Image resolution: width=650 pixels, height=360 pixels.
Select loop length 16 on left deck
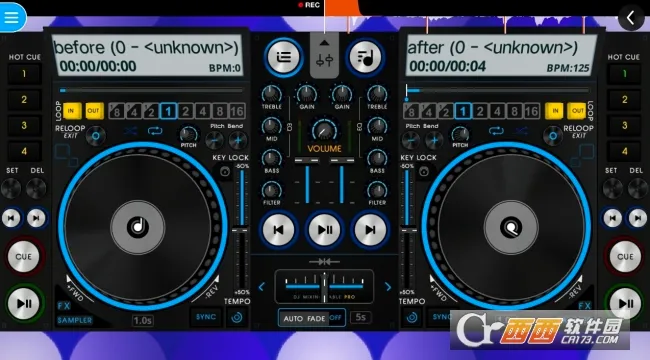click(x=237, y=111)
